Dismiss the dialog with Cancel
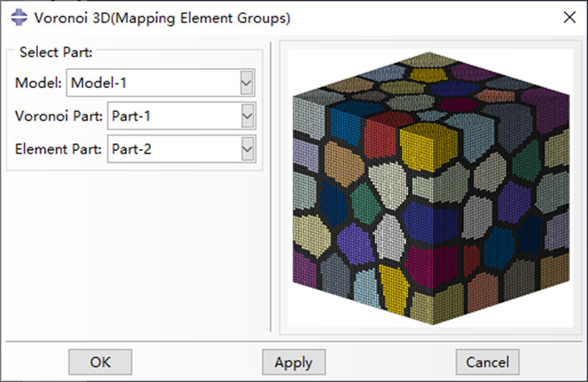The width and height of the screenshot is (588, 382). click(487, 362)
